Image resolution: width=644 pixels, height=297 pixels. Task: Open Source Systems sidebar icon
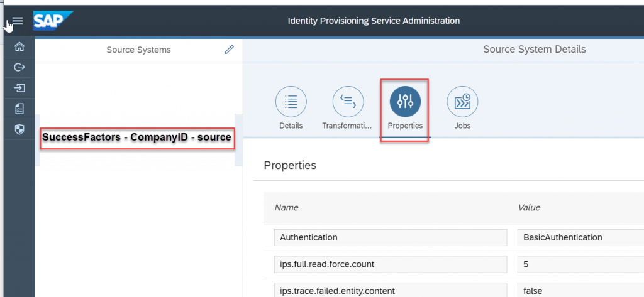coord(19,67)
